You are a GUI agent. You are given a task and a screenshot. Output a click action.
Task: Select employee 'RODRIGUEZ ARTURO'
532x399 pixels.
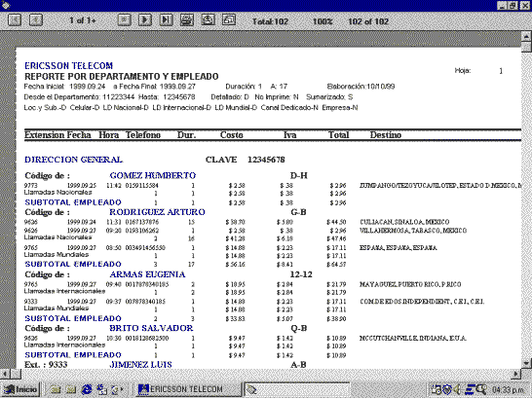click(x=157, y=212)
